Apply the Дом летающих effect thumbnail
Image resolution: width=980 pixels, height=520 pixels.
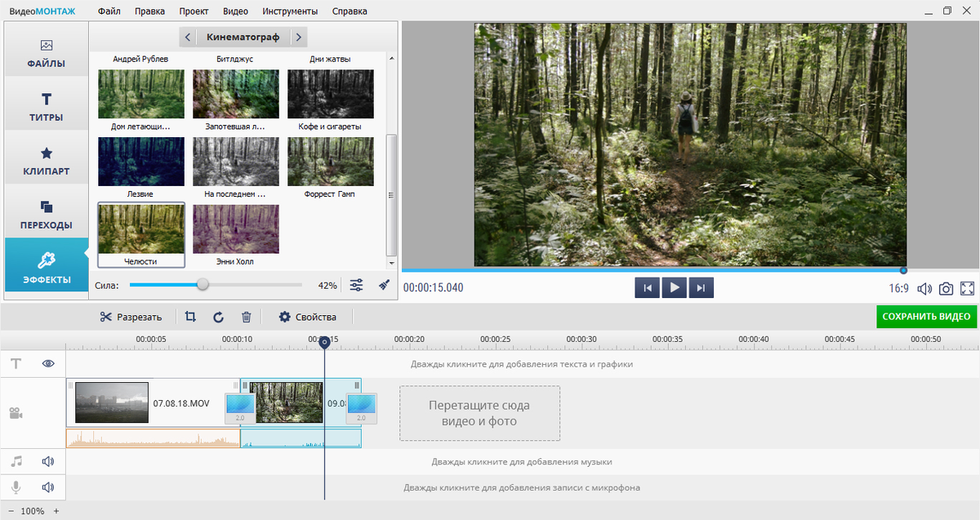pyautogui.click(x=141, y=94)
